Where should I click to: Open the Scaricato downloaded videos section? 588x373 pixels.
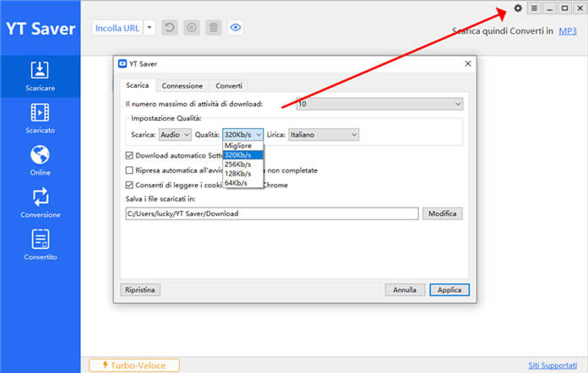tap(40, 118)
